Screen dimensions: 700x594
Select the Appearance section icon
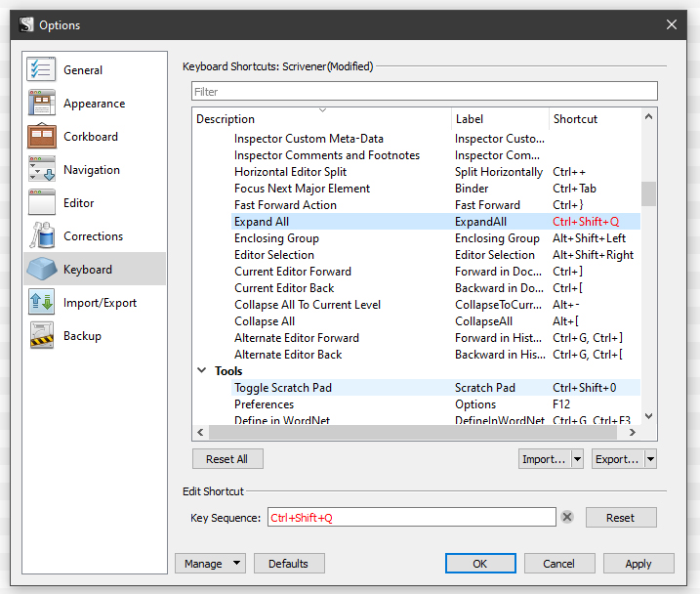[42, 103]
